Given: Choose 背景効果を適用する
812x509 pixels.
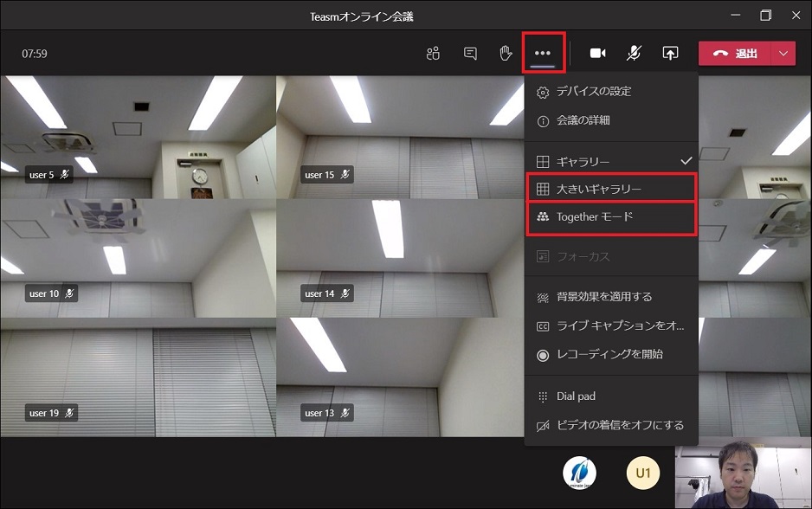Looking at the screenshot, I should click(611, 297).
